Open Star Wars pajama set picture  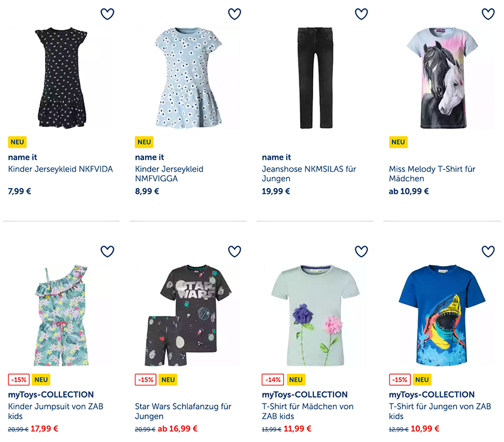point(188,315)
